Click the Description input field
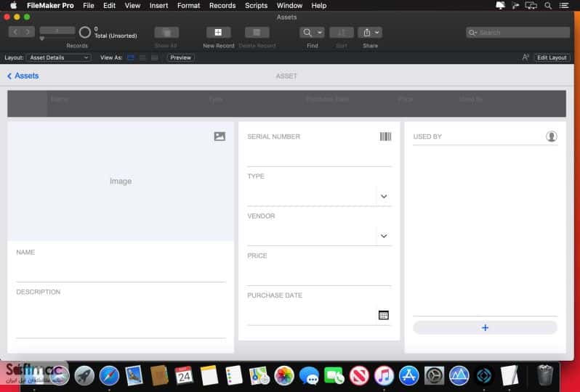Viewport: 580px width, 392px height. click(x=121, y=318)
